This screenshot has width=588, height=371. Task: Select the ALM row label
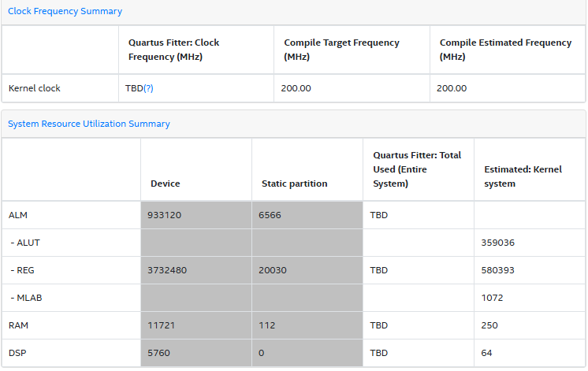pyautogui.click(x=18, y=214)
